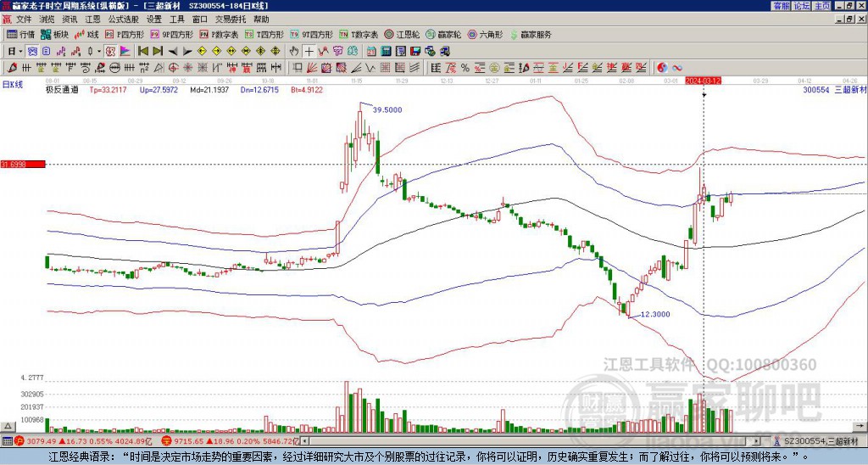This screenshot has width=868, height=465.
Task: Click the calendar date icon
Action: (371, 52)
